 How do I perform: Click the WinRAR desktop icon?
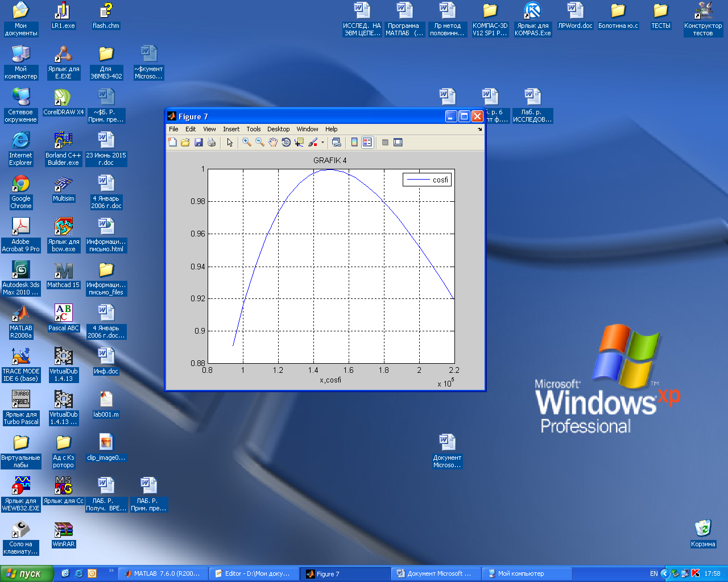coord(64,534)
